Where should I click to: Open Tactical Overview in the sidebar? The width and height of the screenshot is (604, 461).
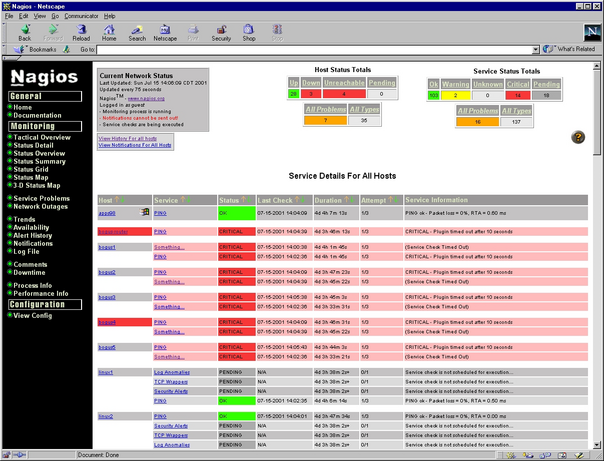42,137
